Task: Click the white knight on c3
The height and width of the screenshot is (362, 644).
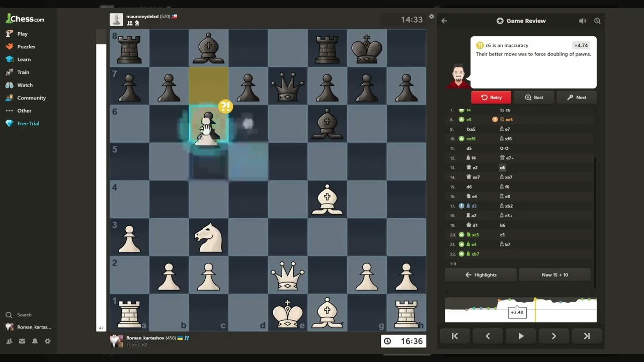Action: [208, 237]
